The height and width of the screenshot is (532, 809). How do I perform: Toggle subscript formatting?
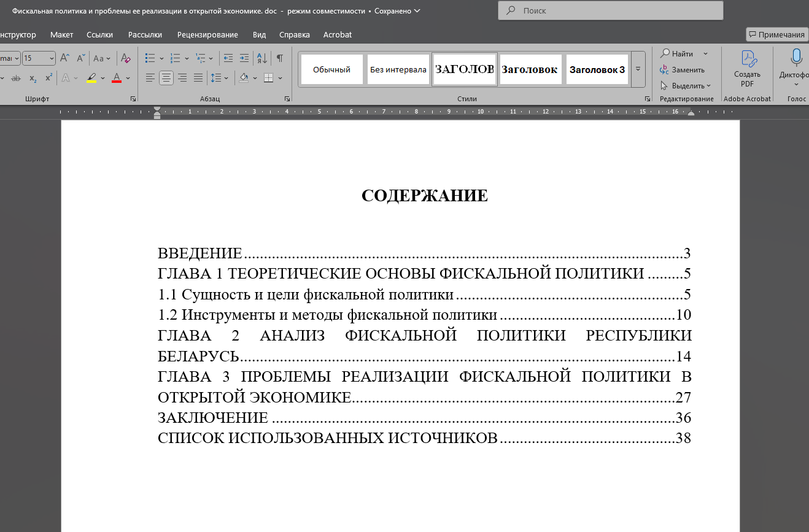coord(33,78)
